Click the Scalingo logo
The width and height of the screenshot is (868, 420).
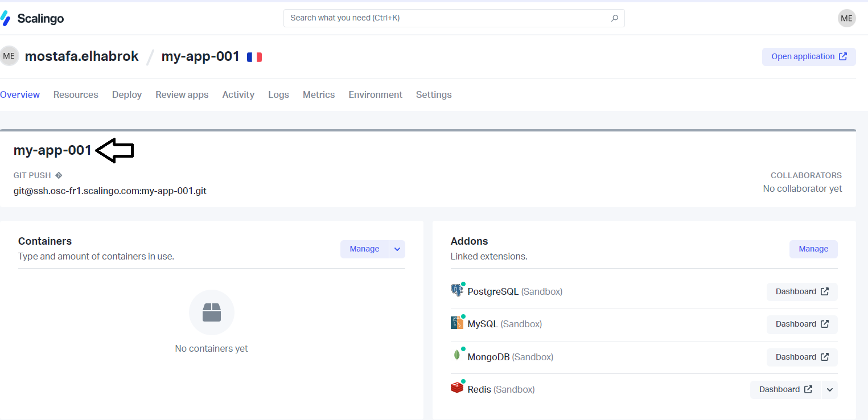click(33, 18)
